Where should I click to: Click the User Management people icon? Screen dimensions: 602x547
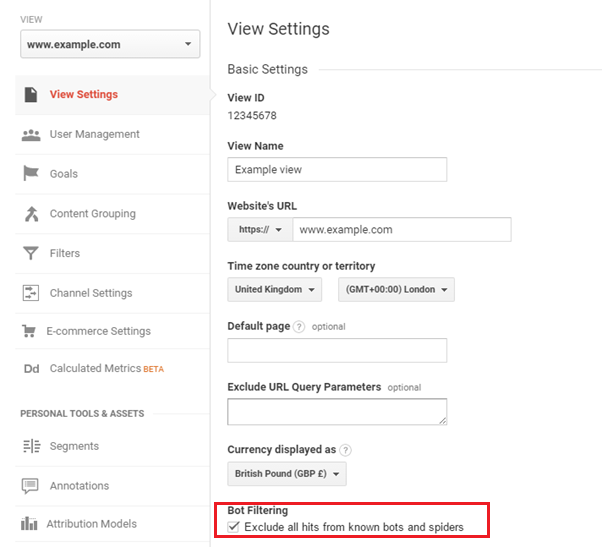pos(30,134)
